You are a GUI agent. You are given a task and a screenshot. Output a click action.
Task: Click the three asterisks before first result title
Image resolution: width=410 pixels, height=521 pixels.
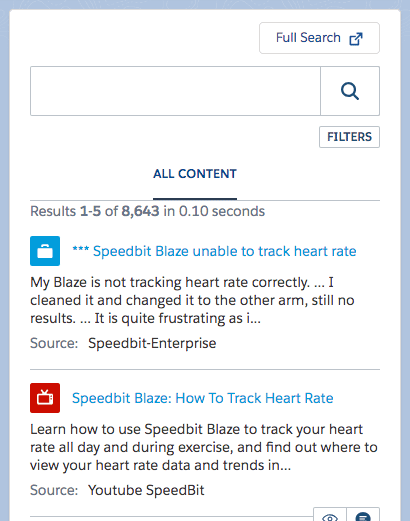[81, 249]
